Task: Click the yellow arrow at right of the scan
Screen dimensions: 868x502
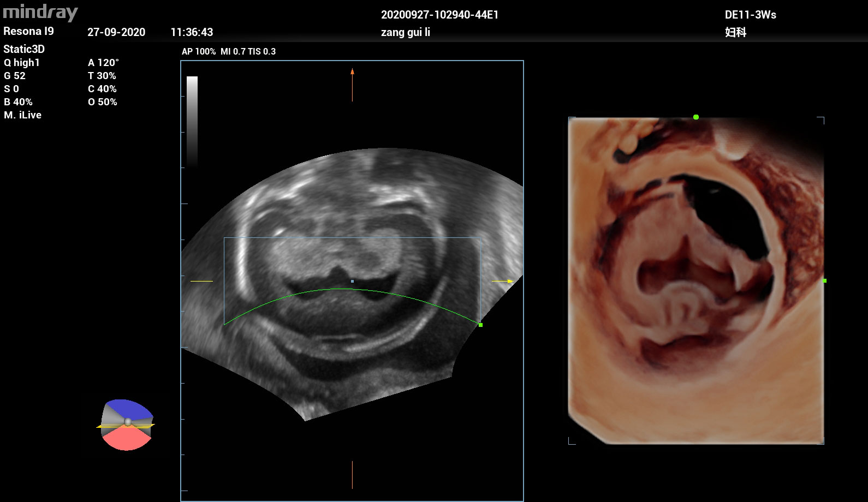Action: pyautogui.click(x=502, y=281)
